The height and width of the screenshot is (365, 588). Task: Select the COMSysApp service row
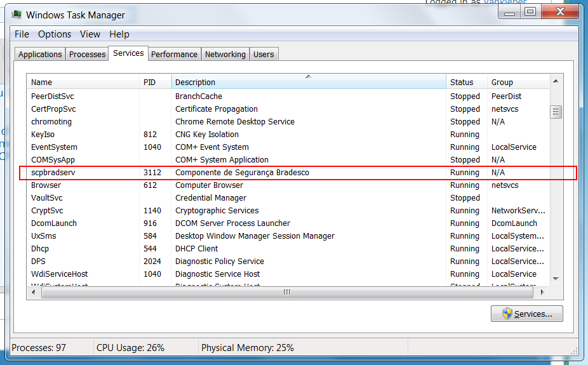pyautogui.click(x=288, y=160)
